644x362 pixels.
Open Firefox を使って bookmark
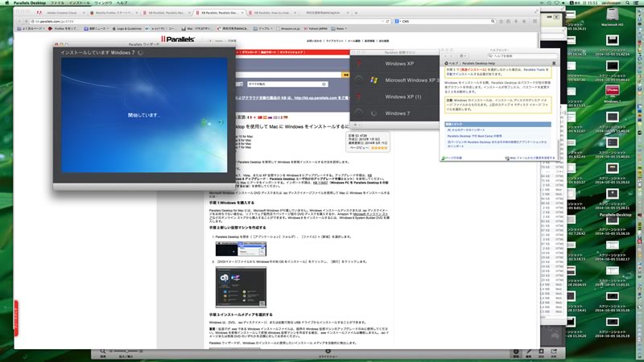click(64, 29)
